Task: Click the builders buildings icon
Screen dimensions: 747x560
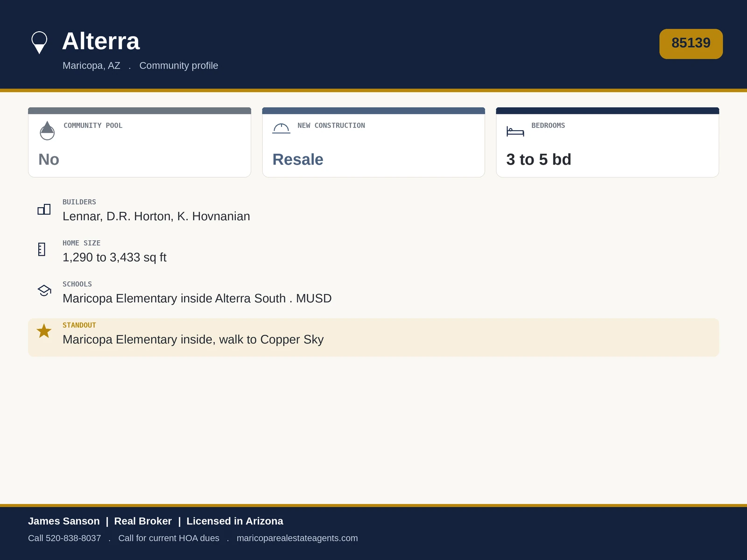Action: tap(44, 209)
